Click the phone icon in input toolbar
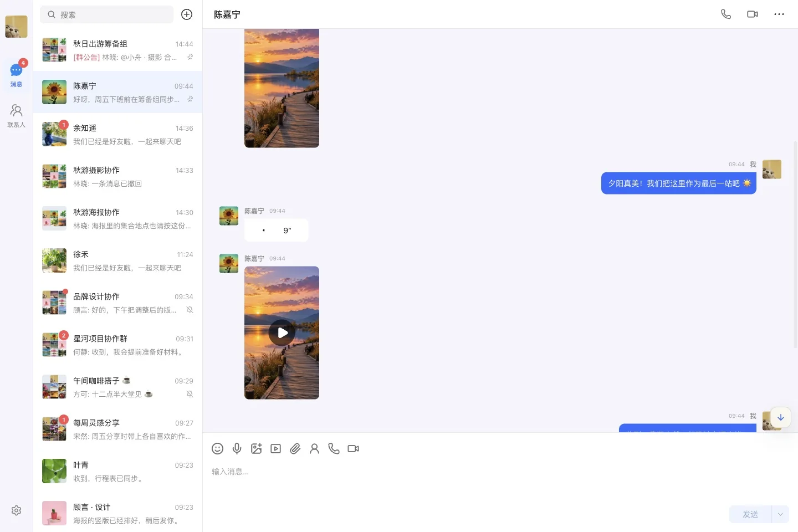This screenshot has width=798, height=532. (x=334, y=448)
